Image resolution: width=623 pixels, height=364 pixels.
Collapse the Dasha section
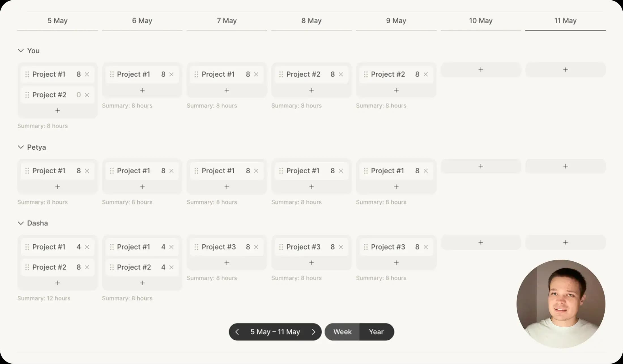click(x=20, y=223)
